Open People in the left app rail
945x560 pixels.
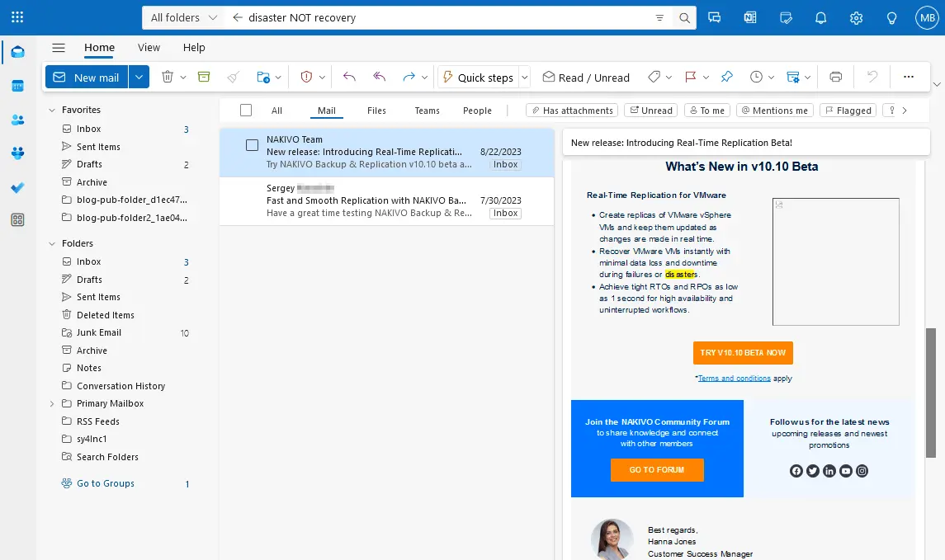17,120
